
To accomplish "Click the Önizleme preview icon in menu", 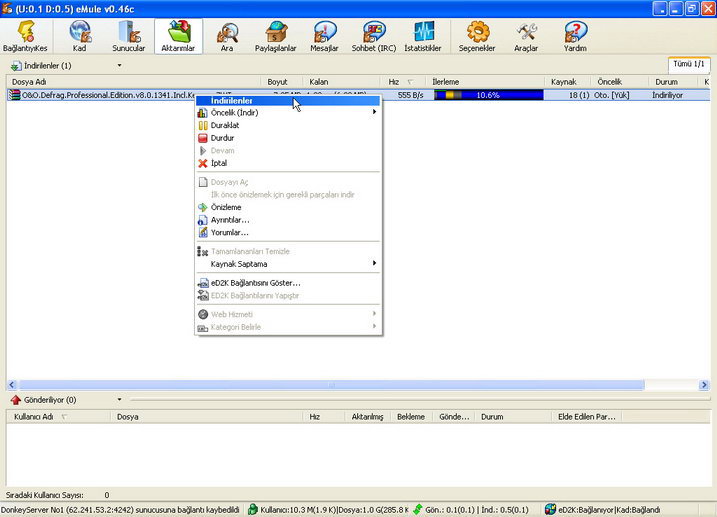I will point(203,207).
